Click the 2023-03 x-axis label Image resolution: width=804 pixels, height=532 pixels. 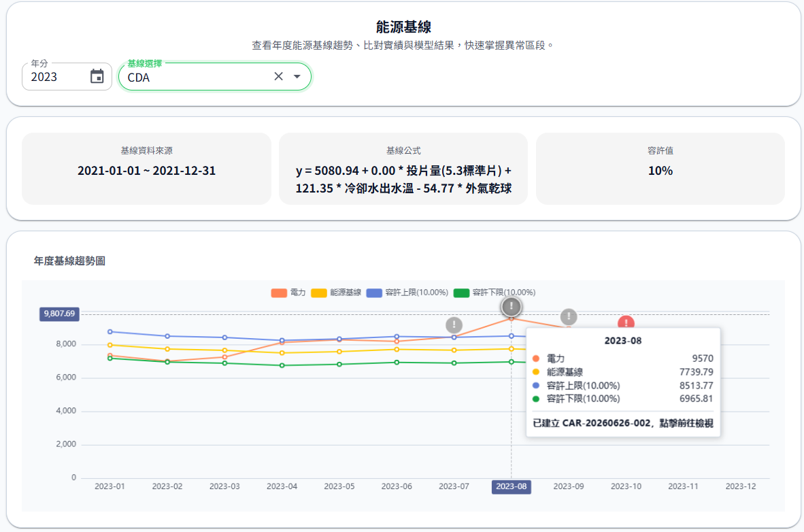coord(224,486)
